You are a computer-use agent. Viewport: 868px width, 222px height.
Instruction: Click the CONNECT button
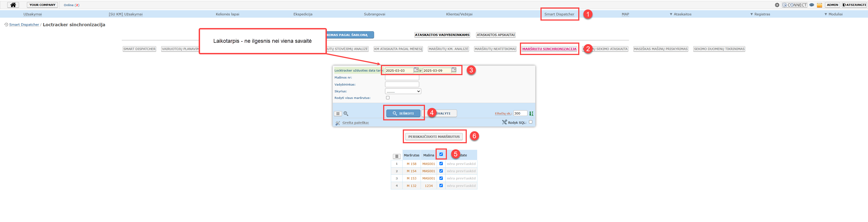(x=795, y=5)
